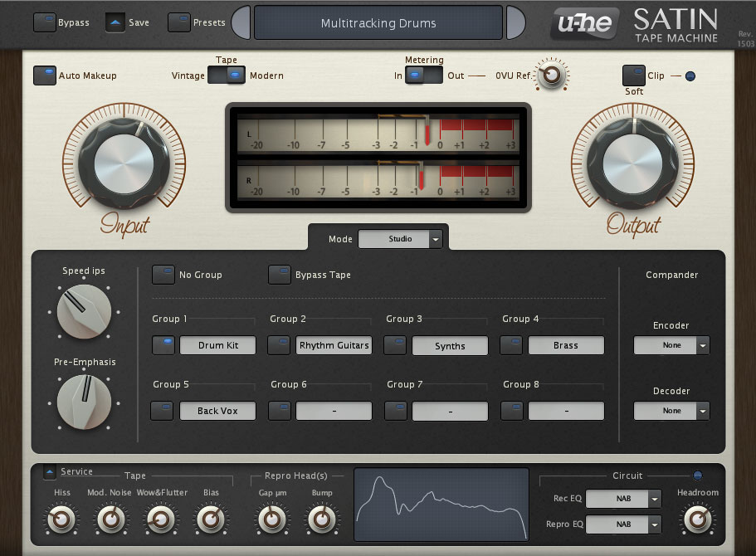Enable the No Group button

163,275
